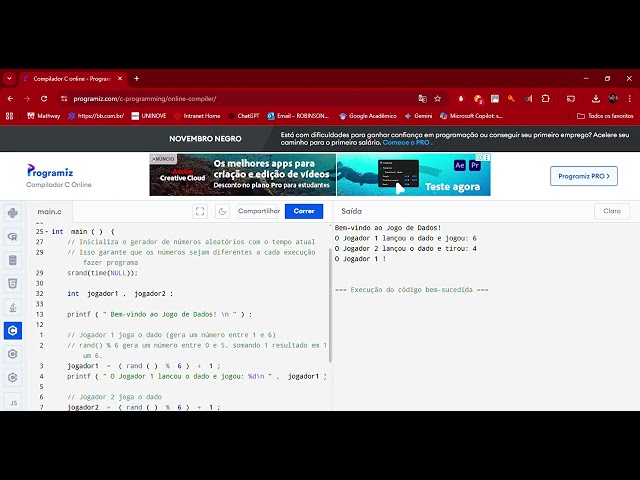
Task: Open the tab search dropdown chevron
Action: click(9, 78)
